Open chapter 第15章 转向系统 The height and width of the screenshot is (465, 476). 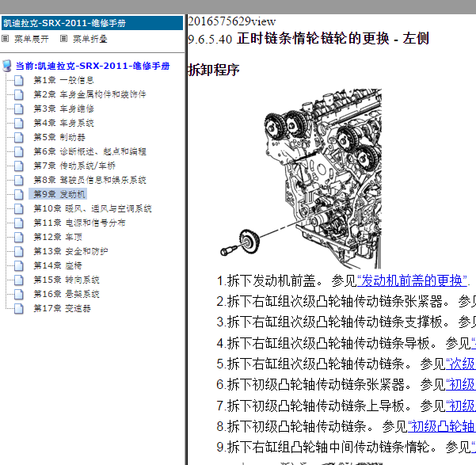pos(67,280)
